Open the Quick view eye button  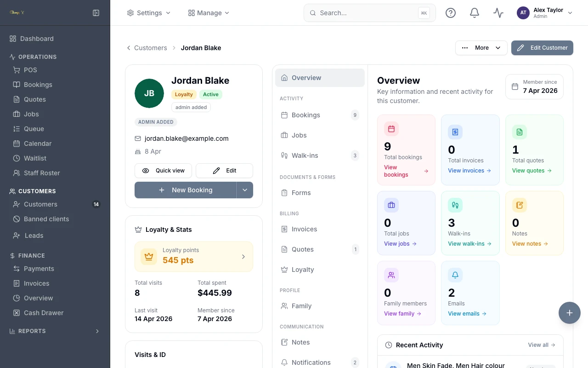point(163,171)
